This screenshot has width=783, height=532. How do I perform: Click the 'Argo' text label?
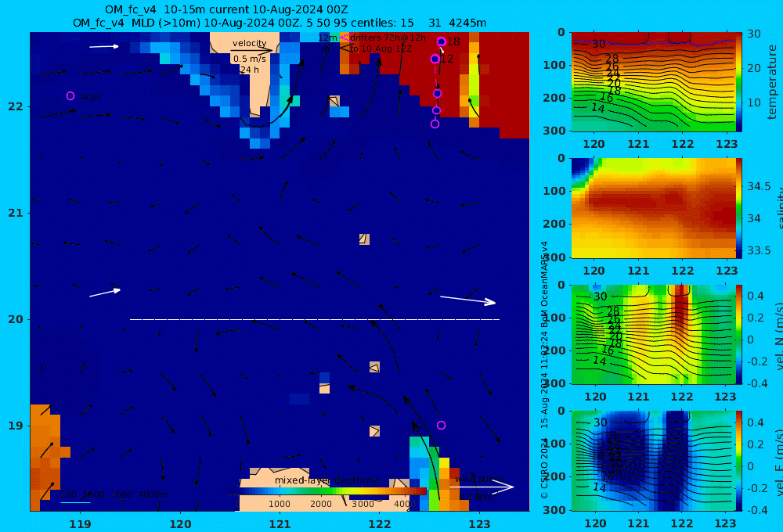[x=90, y=96]
